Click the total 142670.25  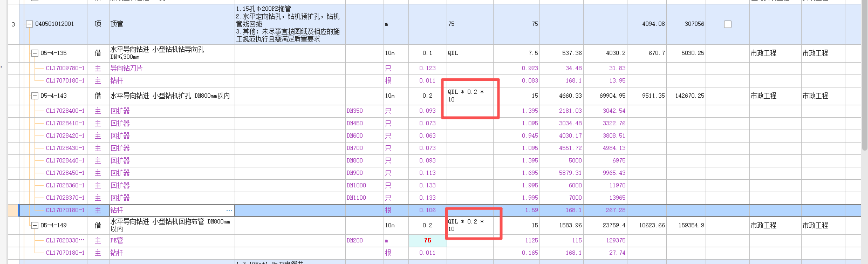[x=690, y=96]
